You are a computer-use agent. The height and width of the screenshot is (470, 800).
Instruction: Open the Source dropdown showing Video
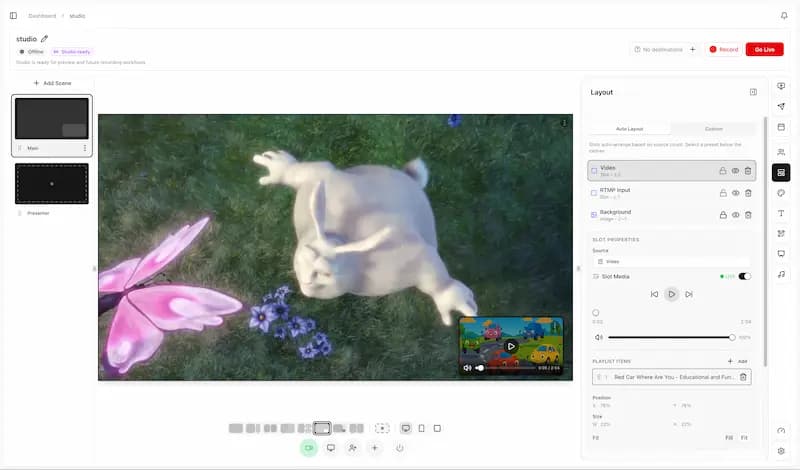tap(671, 261)
